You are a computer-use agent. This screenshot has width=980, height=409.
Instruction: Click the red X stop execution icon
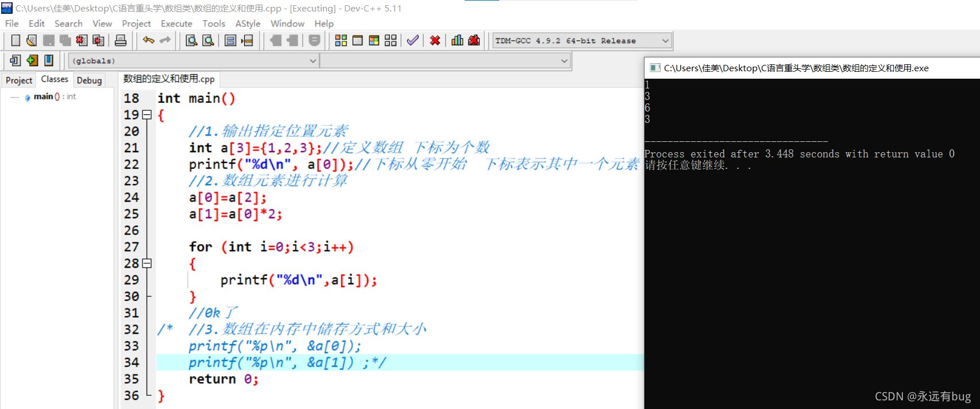[x=435, y=40]
